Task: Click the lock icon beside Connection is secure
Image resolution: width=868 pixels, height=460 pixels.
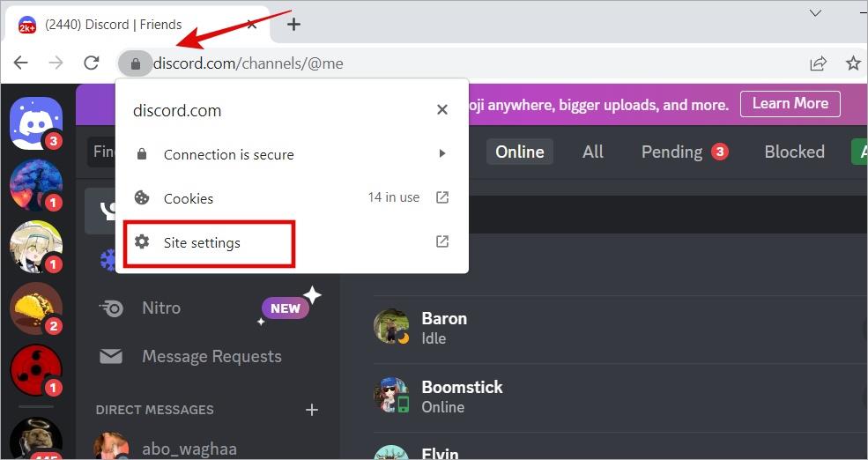Action: (x=142, y=154)
